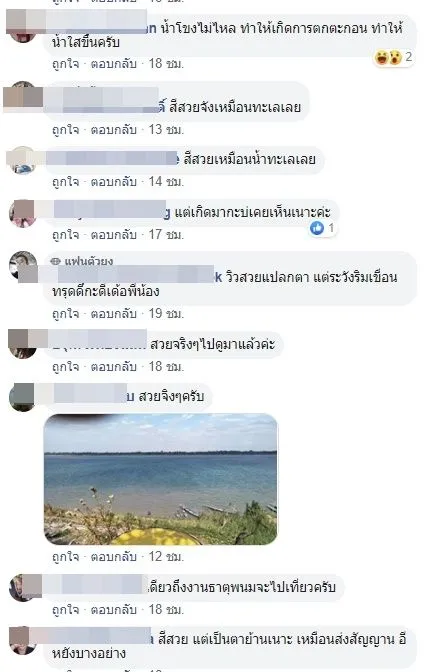Click the 12 ชม. timestamp under the photo

[x=166, y=557]
